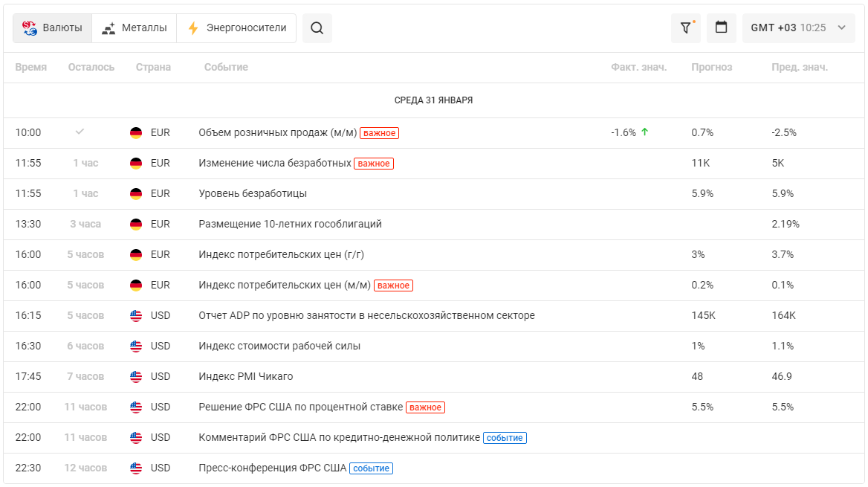Image resolution: width=868 pixels, height=487 pixels.
Task: Open the event filter funnel icon
Action: tap(685, 28)
